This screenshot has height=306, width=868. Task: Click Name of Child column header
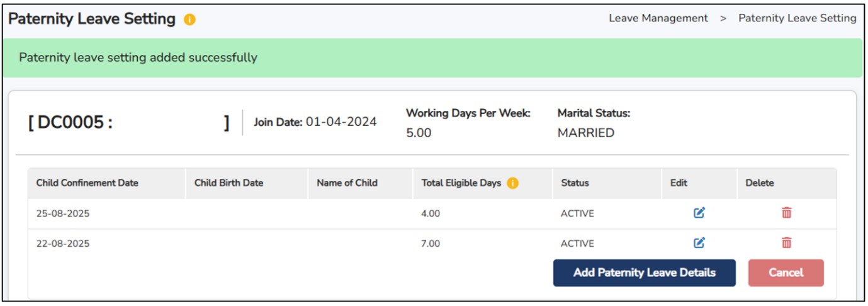(x=347, y=183)
